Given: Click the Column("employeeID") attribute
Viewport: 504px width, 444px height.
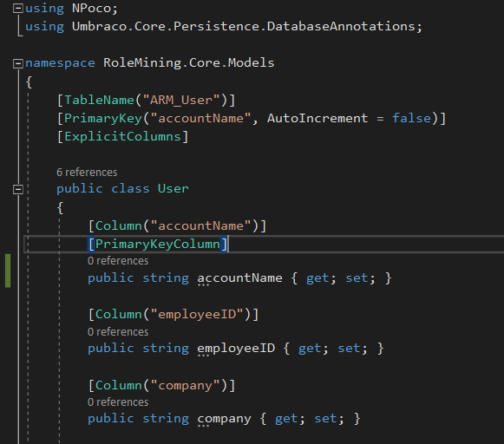Looking at the screenshot, I should 173,314.
